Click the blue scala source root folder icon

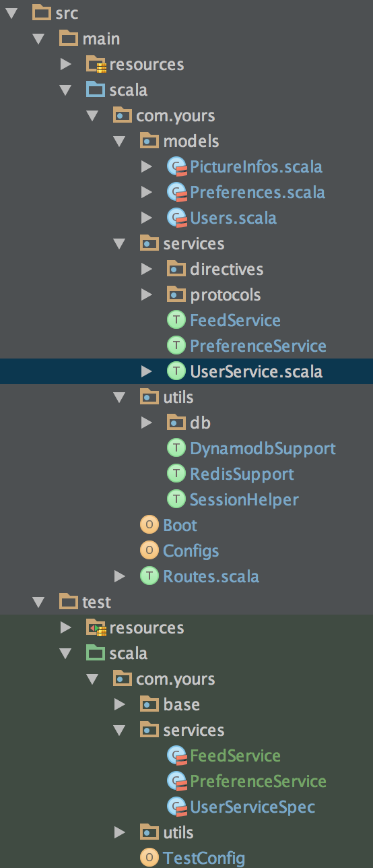(x=96, y=90)
